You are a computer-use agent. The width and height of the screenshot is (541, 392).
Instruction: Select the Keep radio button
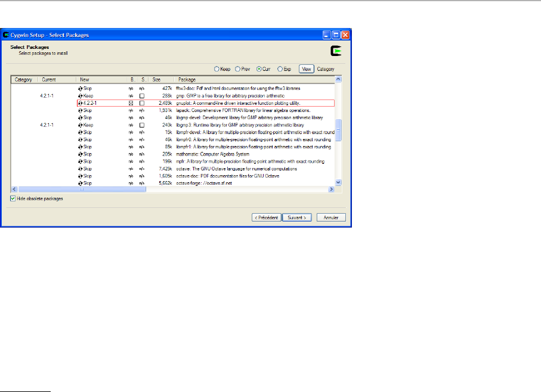tap(217, 69)
